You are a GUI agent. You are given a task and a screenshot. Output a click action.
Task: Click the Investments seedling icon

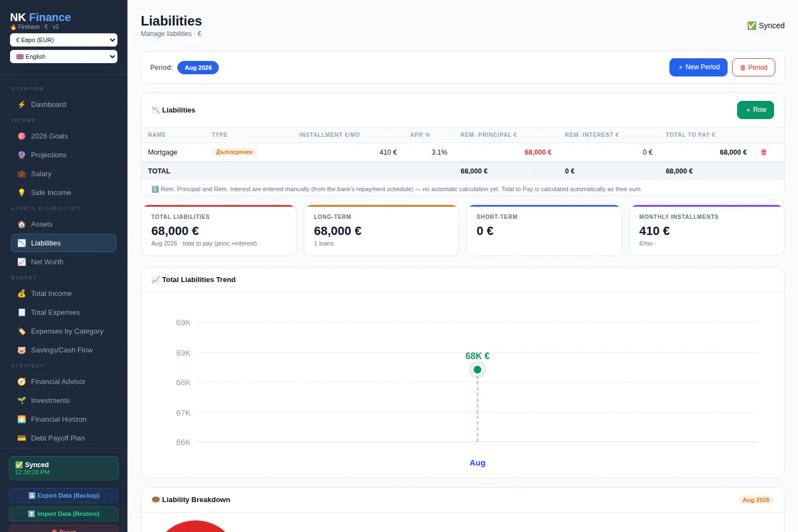pos(22,401)
